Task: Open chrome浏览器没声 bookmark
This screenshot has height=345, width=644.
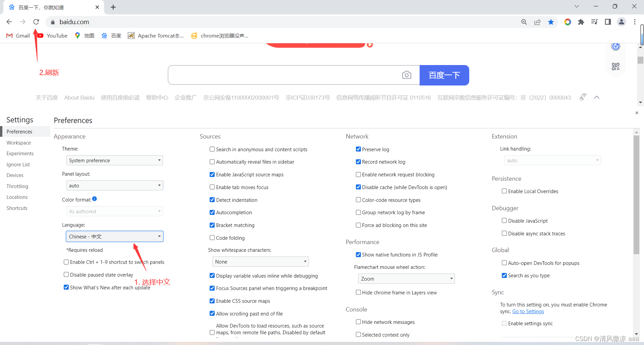Action: point(220,36)
